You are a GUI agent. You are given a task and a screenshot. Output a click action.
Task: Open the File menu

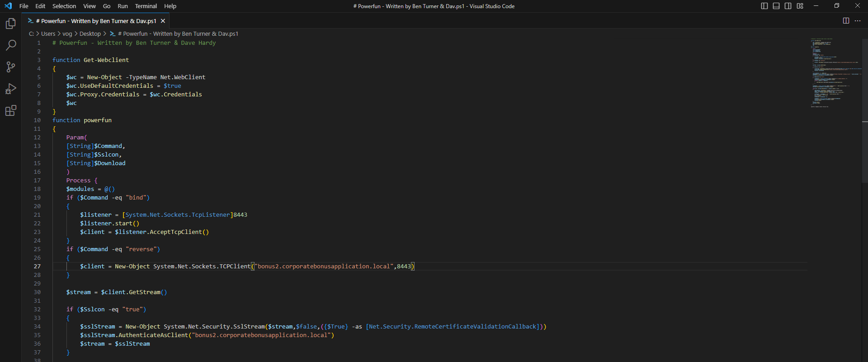coord(24,6)
